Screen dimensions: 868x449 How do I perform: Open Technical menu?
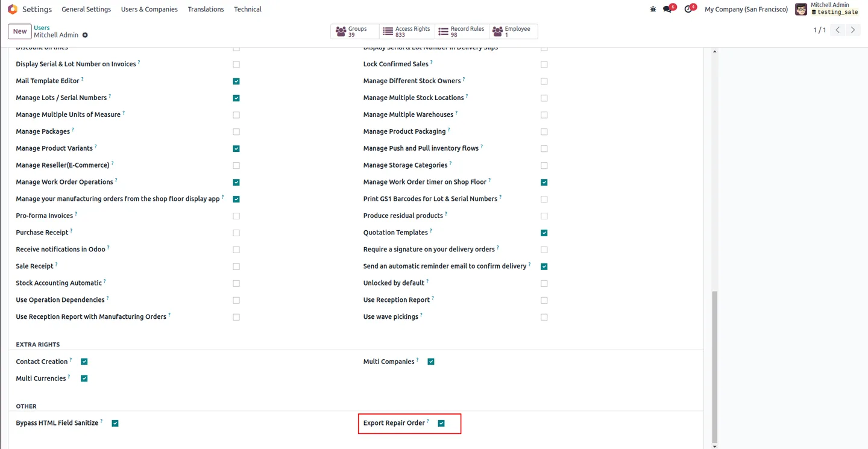tap(248, 9)
